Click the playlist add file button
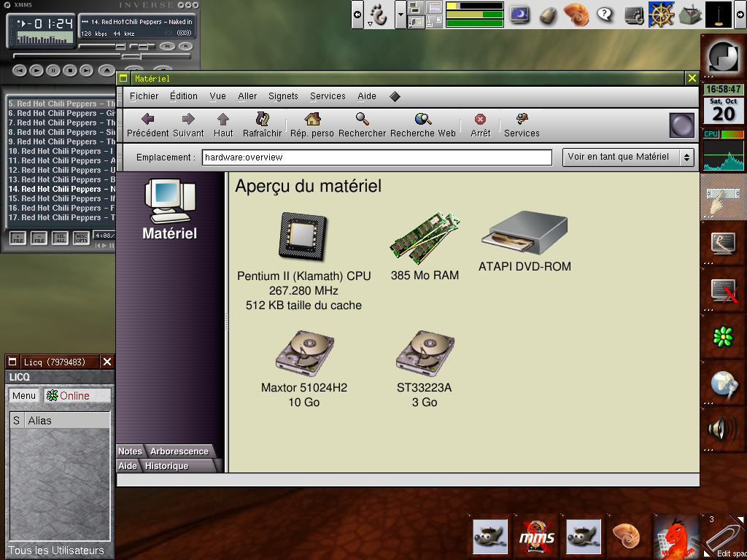 click(x=18, y=238)
